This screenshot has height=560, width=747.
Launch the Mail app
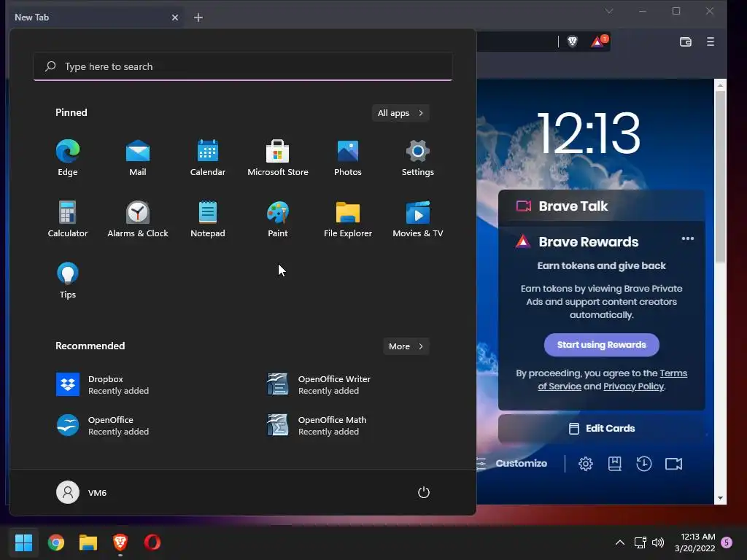pos(138,158)
